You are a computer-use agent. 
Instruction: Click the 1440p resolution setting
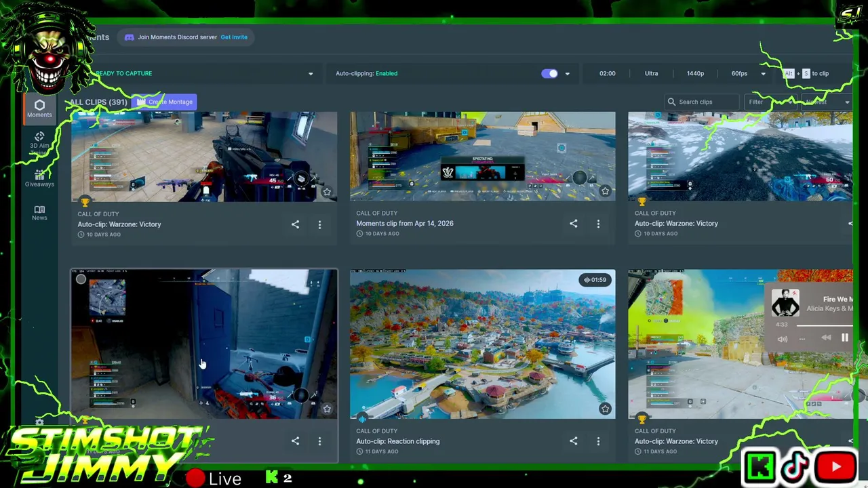[x=695, y=73]
